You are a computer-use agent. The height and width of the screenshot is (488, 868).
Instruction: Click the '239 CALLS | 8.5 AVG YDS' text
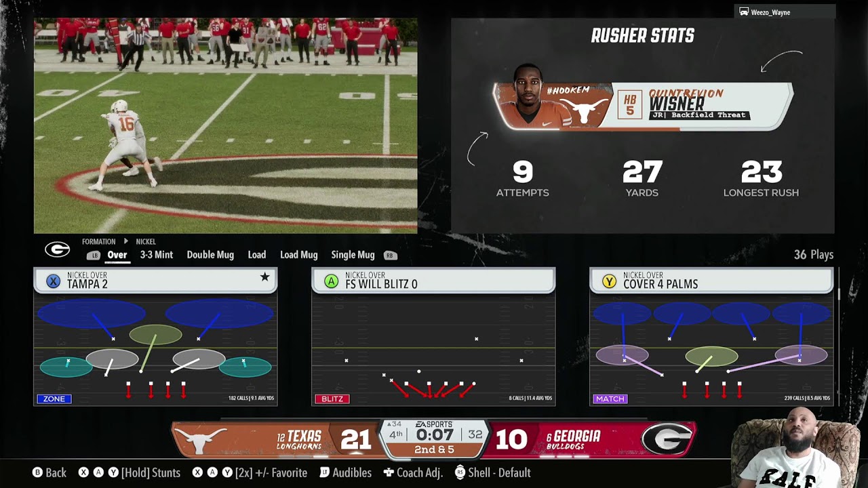[808, 399]
